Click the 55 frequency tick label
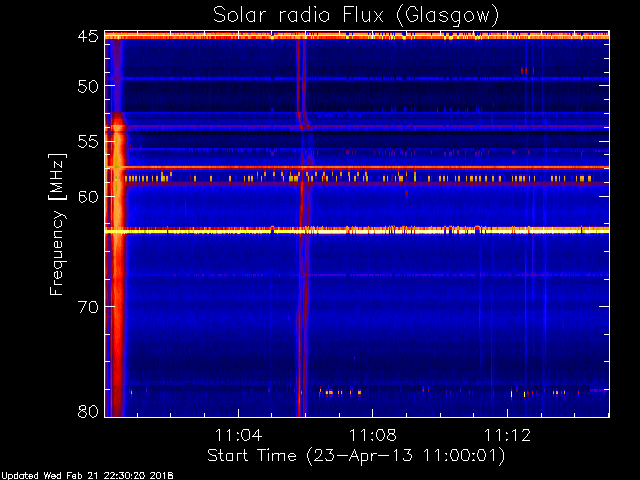 coord(88,142)
